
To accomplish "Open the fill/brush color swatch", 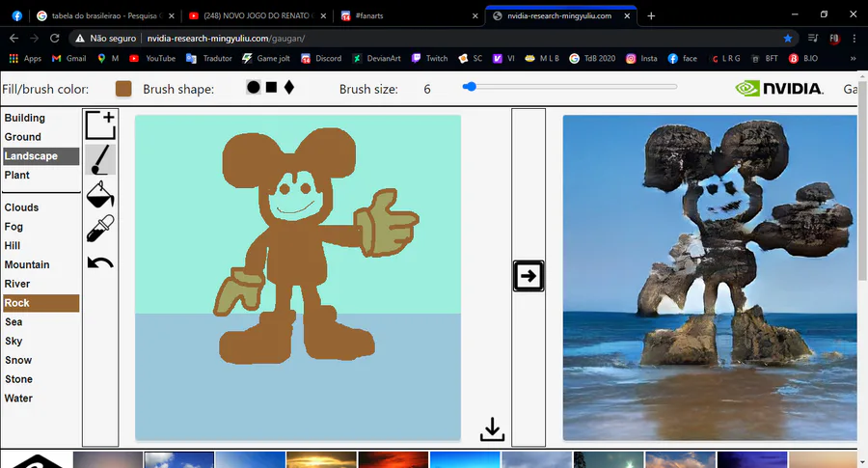I will pos(123,89).
